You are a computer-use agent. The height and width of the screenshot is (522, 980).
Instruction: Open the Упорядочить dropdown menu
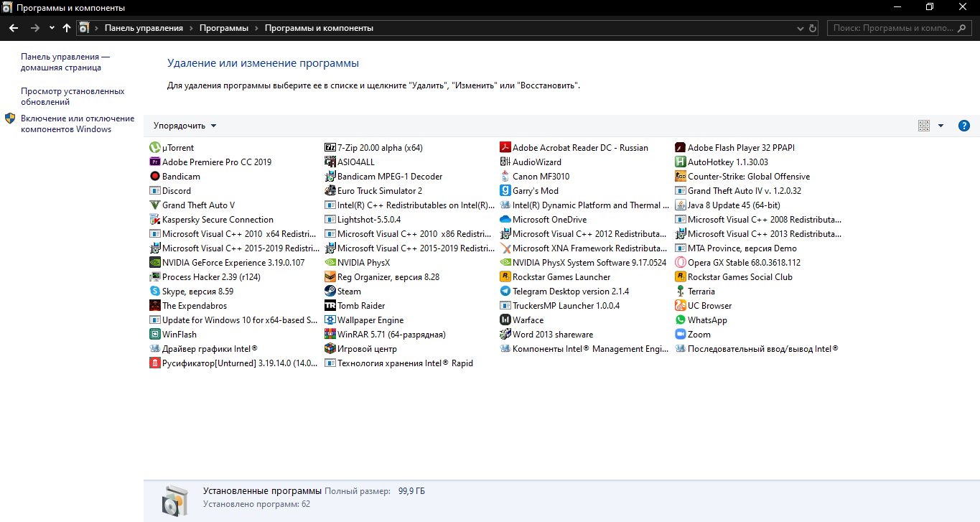pyautogui.click(x=185, y=126)
